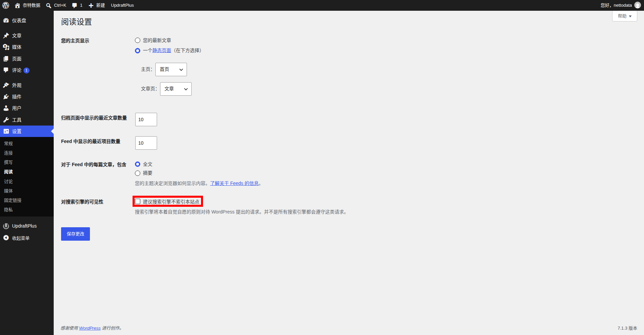Open UpdraftPlus in top admin bar
This screenshot has height=335, width=644.
(x=122, y=5)
